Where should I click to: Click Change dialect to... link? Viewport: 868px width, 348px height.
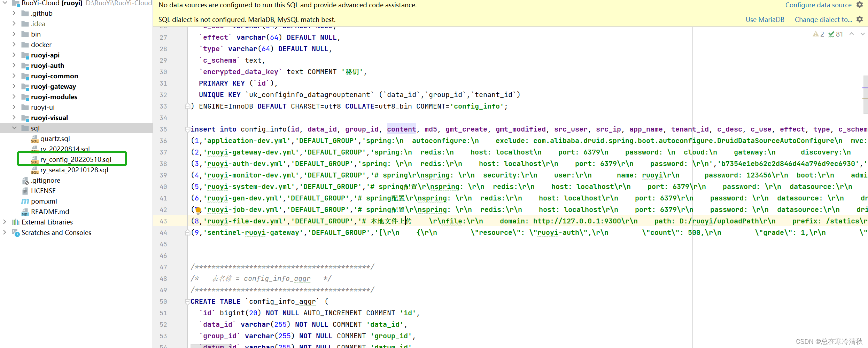click(823, 19)
